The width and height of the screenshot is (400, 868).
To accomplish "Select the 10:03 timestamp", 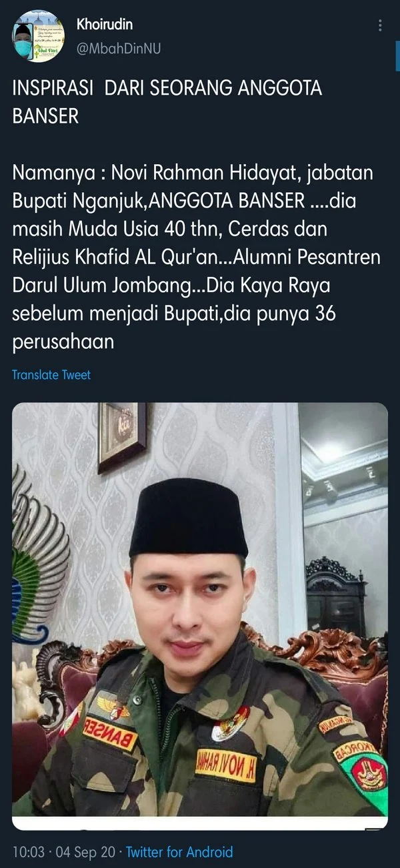I will point(29,852).
